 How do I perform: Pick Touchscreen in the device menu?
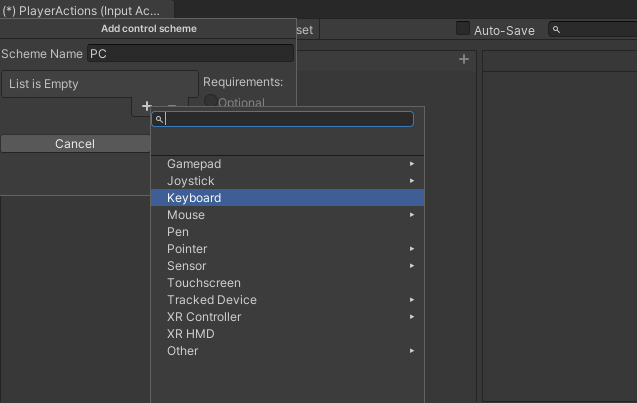click(x=287, y=283)
